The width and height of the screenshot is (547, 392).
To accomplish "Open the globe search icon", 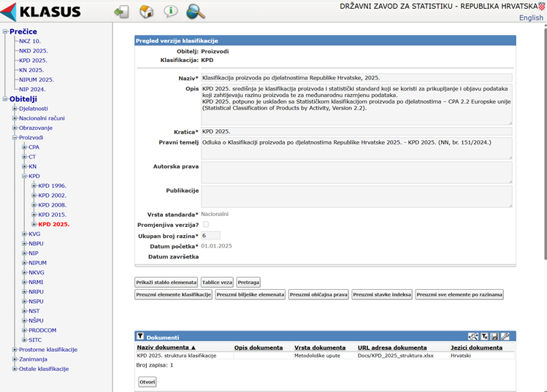I will coord(195,12).
